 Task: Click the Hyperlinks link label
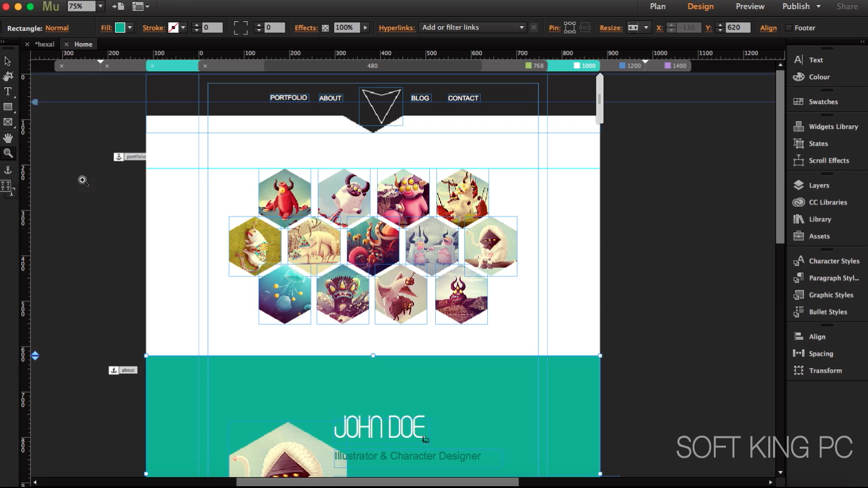coord(397,28)
